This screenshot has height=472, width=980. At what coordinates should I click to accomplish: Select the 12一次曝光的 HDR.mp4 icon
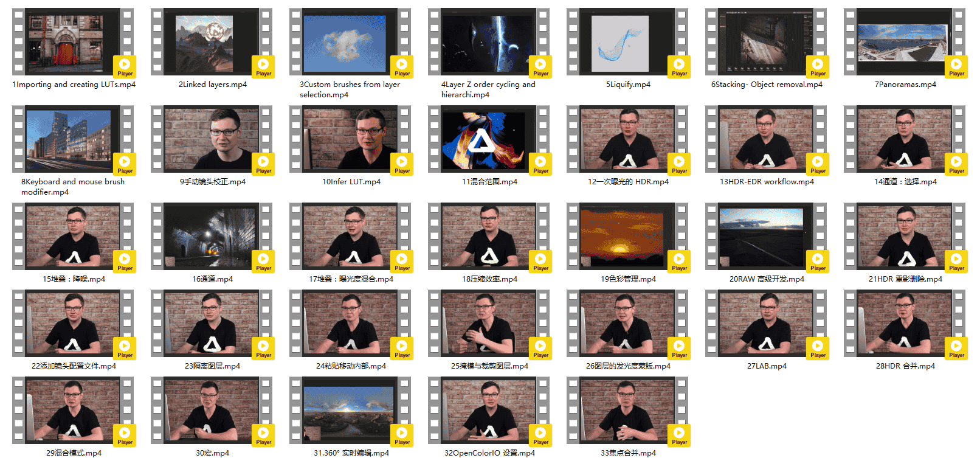pyautogui.click(x=627, y=139)
